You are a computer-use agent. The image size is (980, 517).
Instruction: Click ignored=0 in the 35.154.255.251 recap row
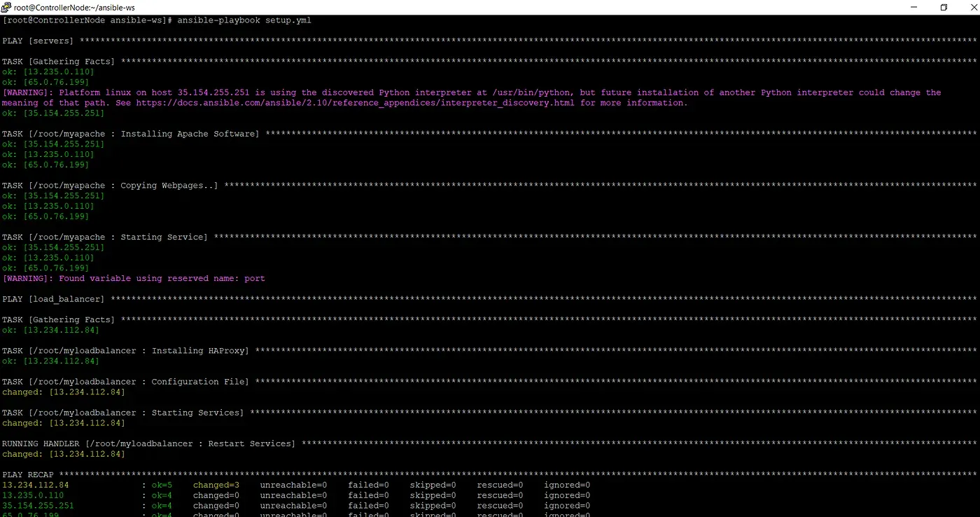click(567, 506)
